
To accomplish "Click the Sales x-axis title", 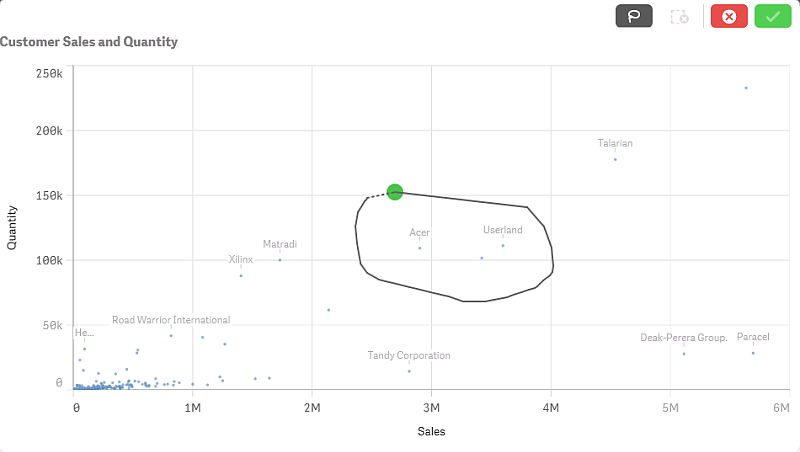I will coord(431,432).
